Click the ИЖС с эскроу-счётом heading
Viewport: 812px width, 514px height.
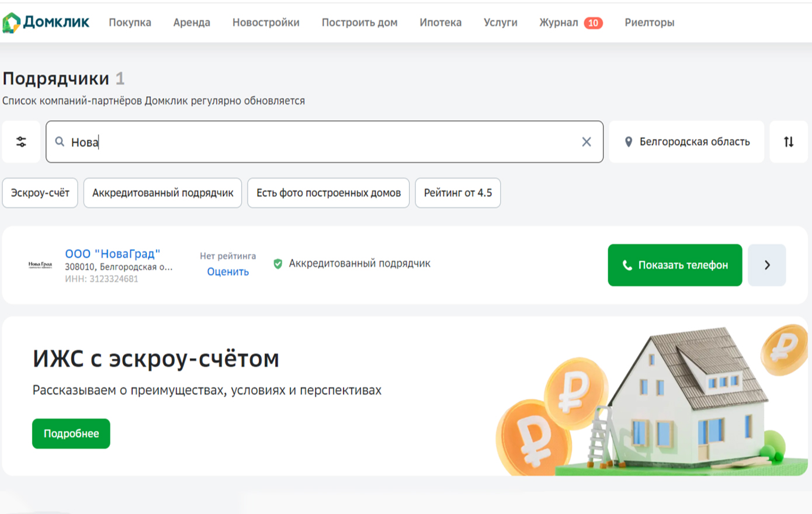tap(156, 359)
